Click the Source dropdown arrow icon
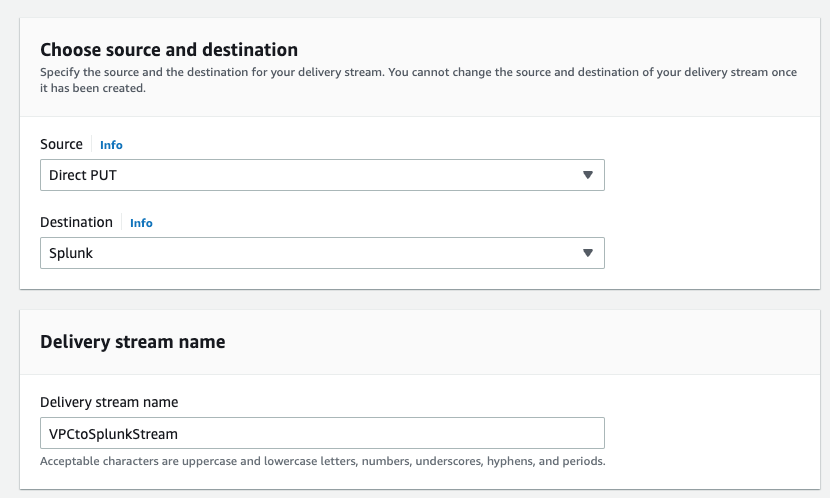 pyautogui.click(x=588, y=175)
